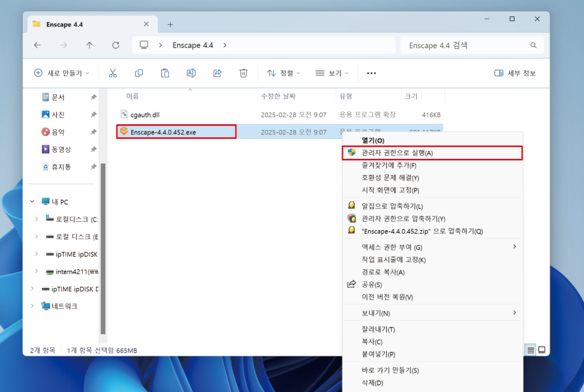Image resolution: width=584 pixels, height=392 pixels.
Task: Expand the 액세스 권한 부여 submenu arrow
Action: [514, 246]
